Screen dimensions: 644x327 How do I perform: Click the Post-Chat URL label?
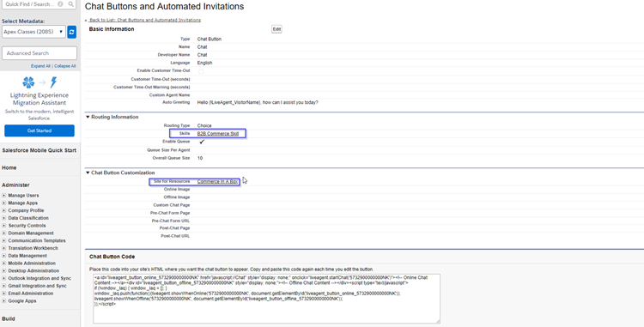(175, 236)
